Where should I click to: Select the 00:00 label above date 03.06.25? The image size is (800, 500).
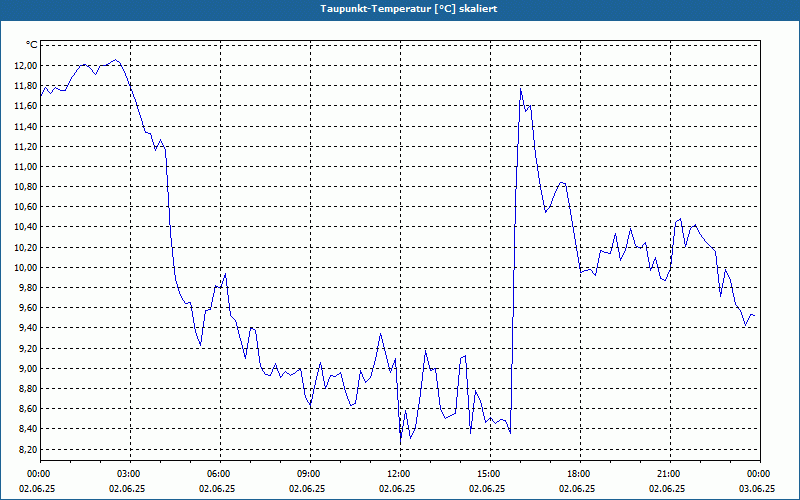pyautogui.click(x=760, y=474)
